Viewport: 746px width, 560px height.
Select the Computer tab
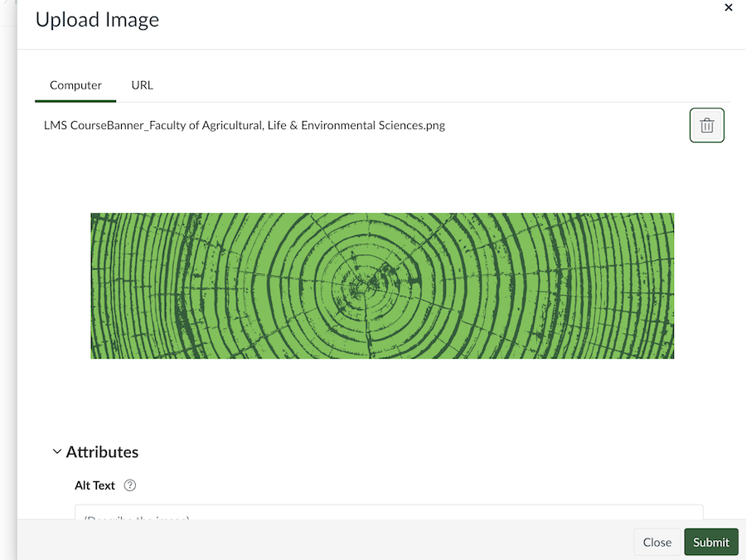(75, 84)
